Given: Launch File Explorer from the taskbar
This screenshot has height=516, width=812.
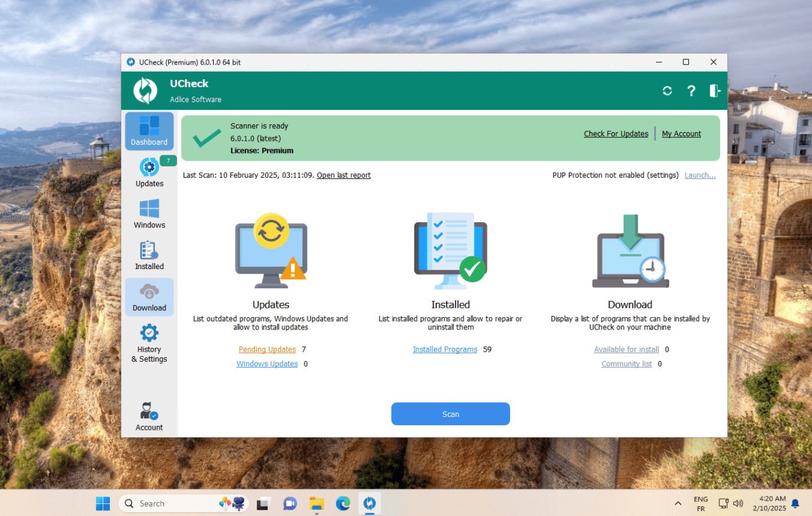Looking at the screenshot, I should point(316,503).
